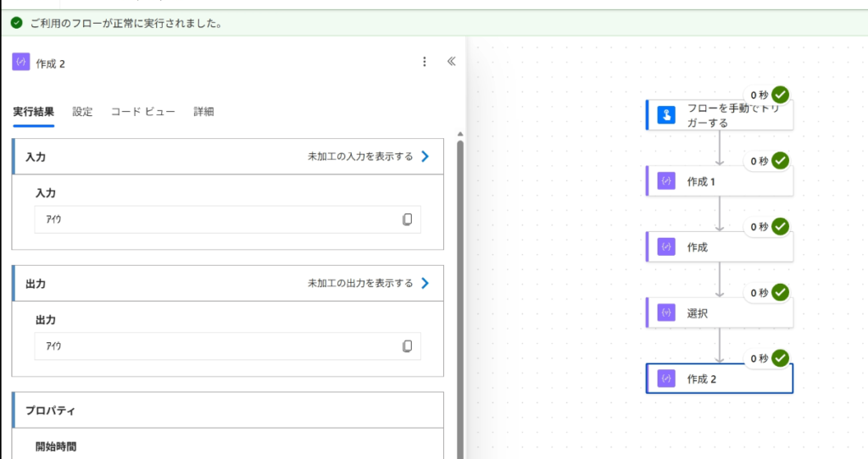Click 未加工の入力を表示する link
The height and width of the screenshot is (459, 868).
pos(360,157)
